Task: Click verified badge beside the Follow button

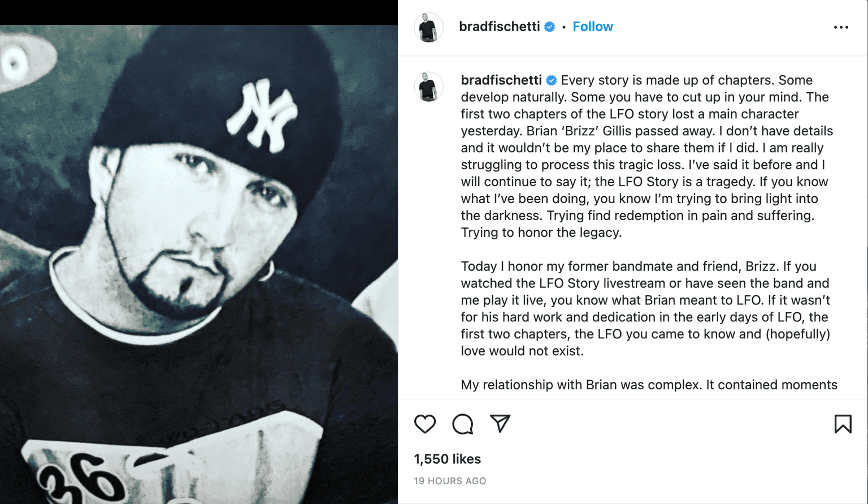Action: [x=549, y=27]
